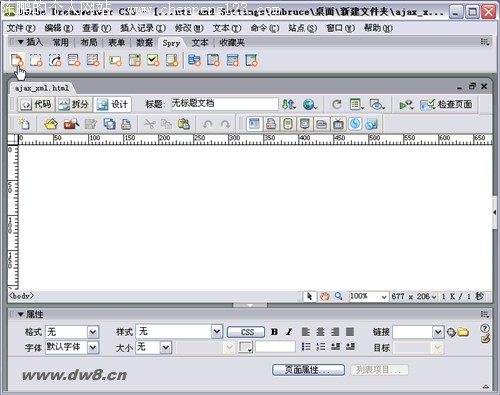Image resolution: width=500 pixels, height=395 pixels.
Task: Insert a Spry XML Data Set
Action: click(x=17, y=60)
